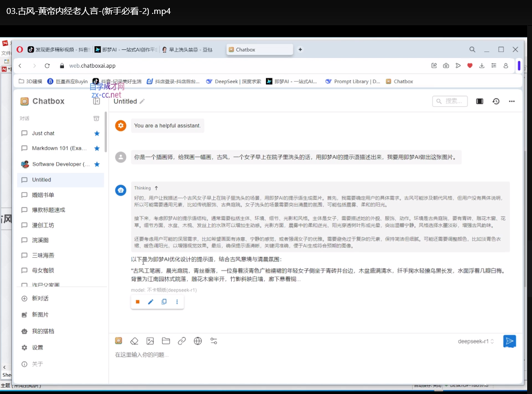The height and width of the screenshot is (394, 532).
Task: Stop generating with the orange square
Action: [138, 302]
